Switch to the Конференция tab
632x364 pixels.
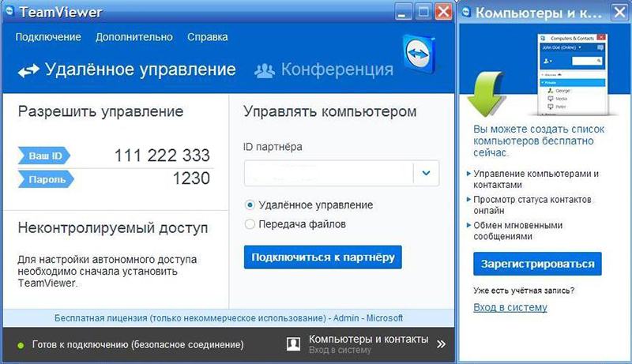click(x=324, y=69)
